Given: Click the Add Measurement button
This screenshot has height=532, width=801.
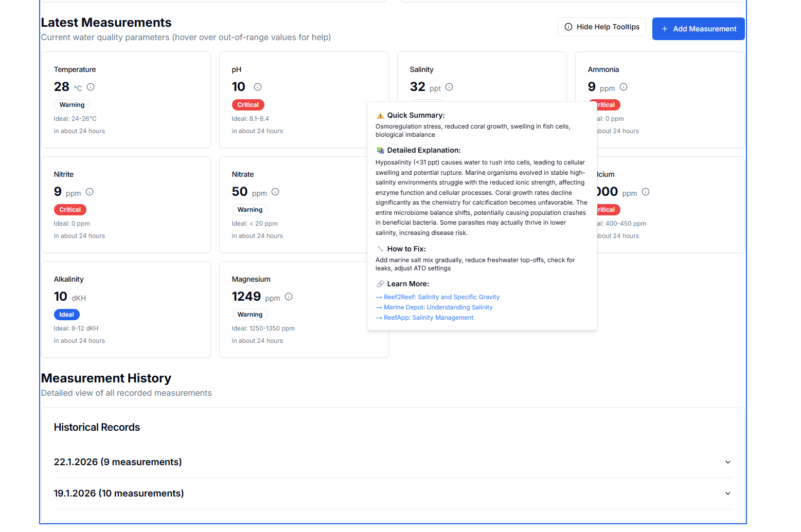Looking at the screenshot, I should [x=698, y=29].
